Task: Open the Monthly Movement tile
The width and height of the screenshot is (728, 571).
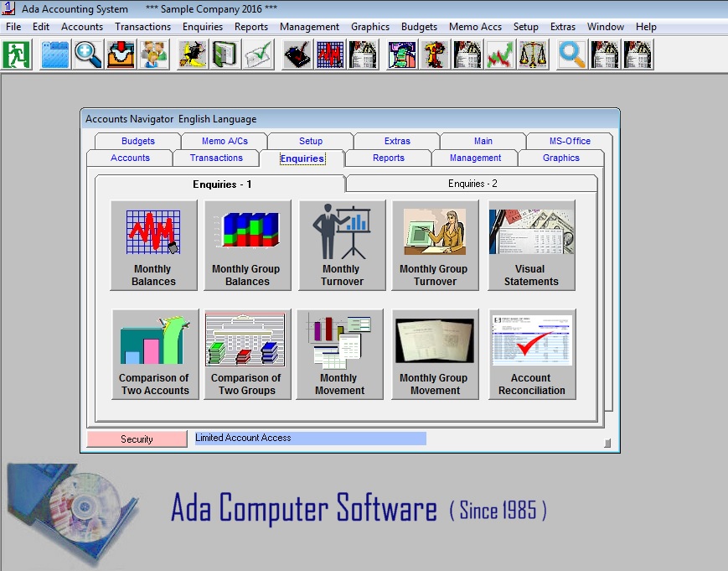Action: pos(340,354)
